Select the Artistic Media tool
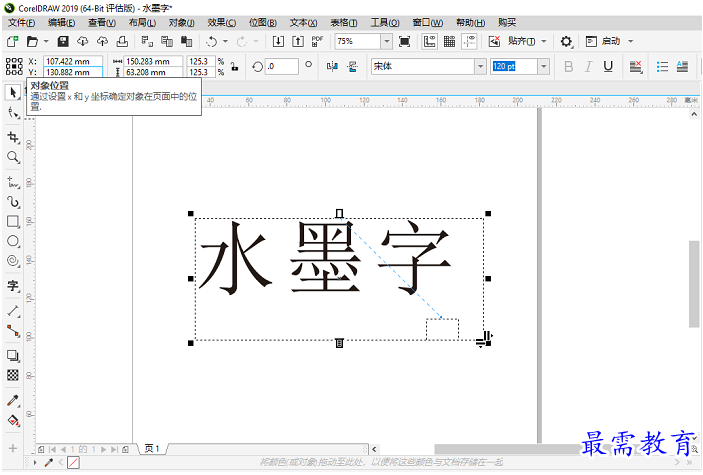Viewport: 703px width, 475px height. [13, 202]
